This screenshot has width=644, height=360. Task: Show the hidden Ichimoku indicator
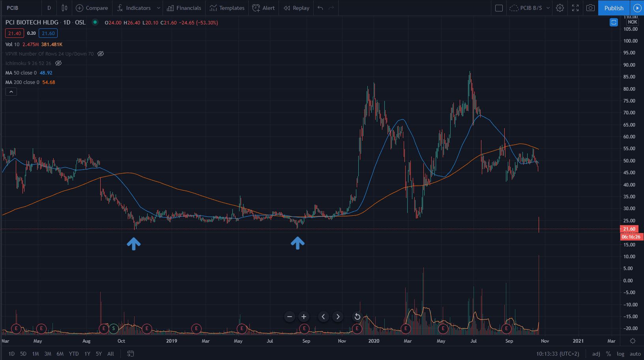tap(58, 63)
